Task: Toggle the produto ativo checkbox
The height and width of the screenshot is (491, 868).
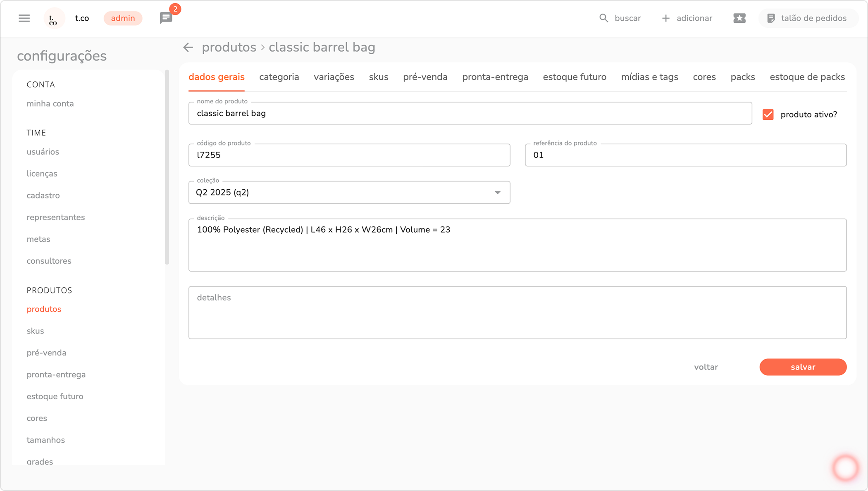Action: 768,114
